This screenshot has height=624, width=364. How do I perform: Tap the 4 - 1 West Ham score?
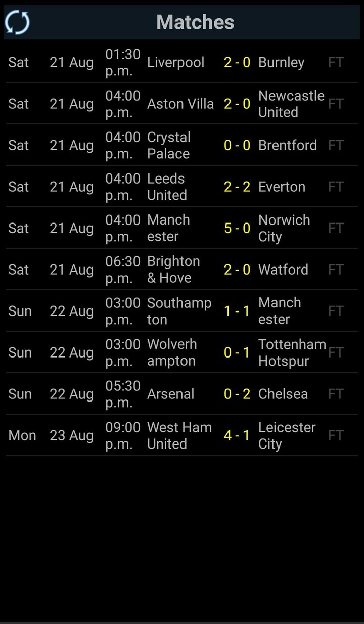pyautogui.click(x=237, y=435)
